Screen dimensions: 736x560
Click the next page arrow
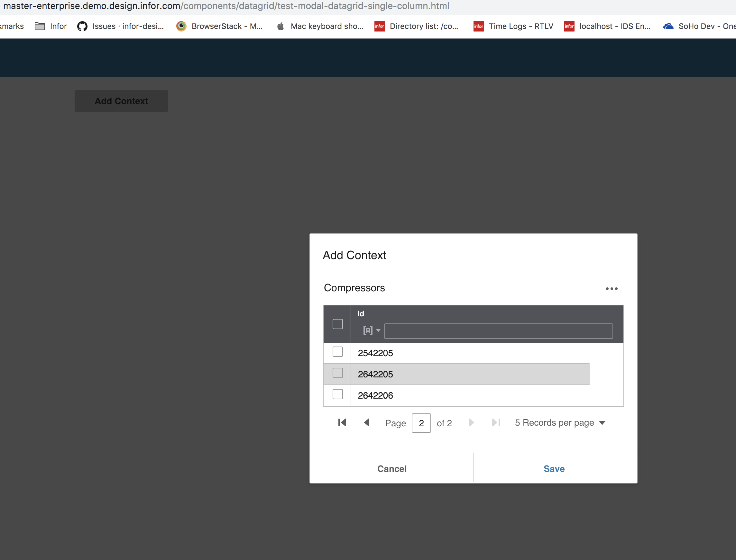(x=471, y=423)
